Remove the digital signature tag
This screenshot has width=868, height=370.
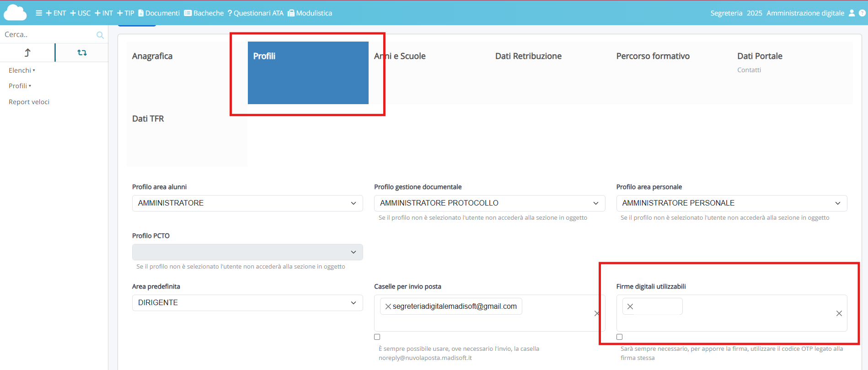630,307
